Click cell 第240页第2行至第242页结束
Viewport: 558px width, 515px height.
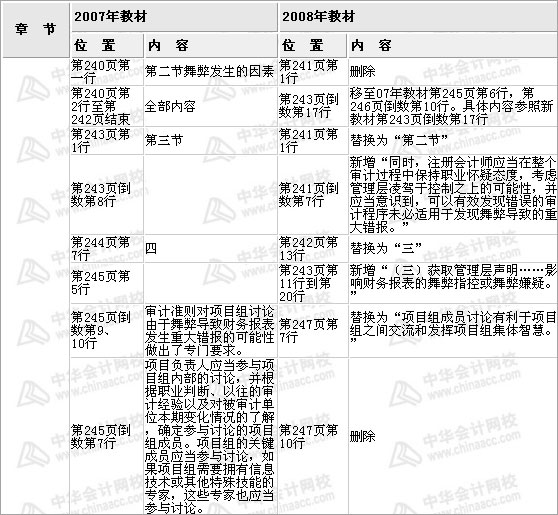pyautogui.click(x=107, y=106)
